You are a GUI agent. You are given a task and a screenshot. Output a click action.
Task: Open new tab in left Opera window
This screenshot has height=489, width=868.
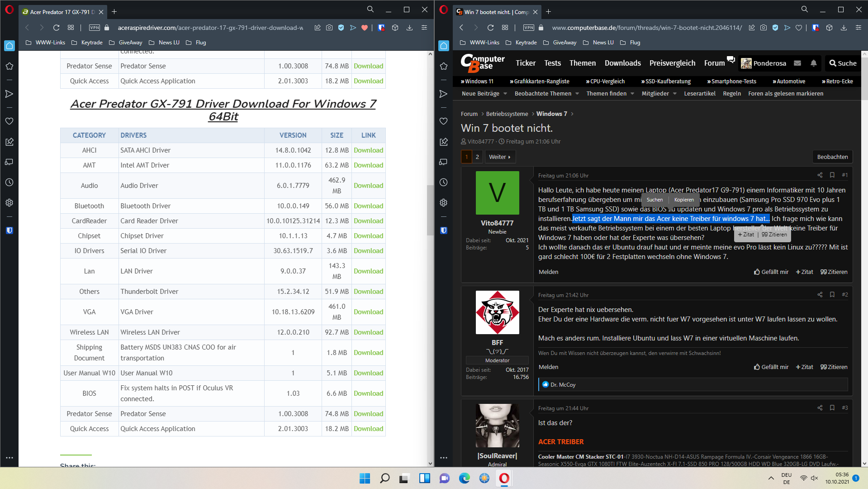114,12
